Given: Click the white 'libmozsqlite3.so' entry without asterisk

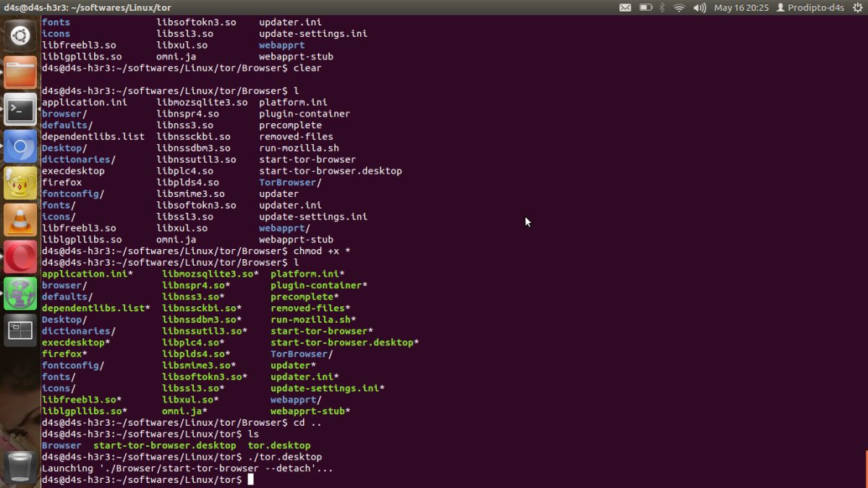Looking at the screenshot, I should 202,102.
